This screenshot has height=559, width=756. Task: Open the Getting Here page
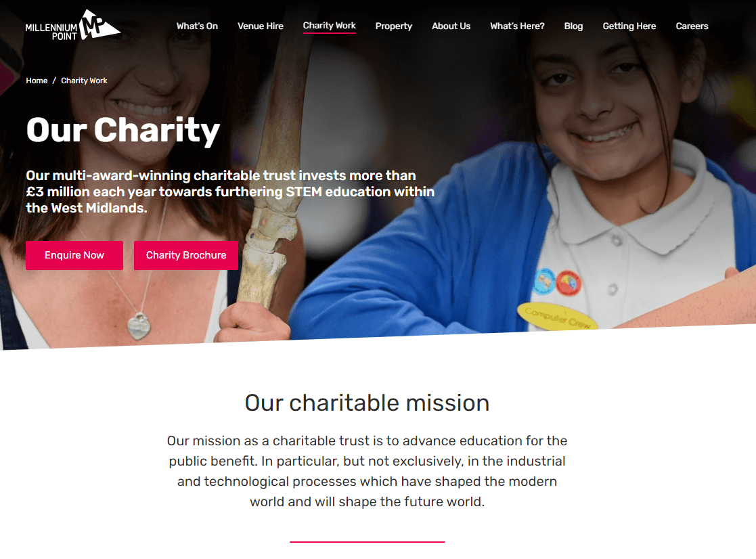(629, 26)
